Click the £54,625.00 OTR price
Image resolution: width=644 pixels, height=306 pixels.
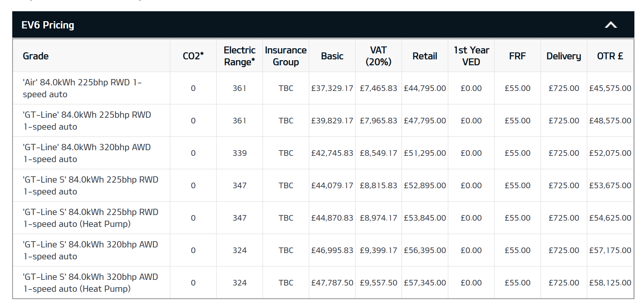[x=610, y=218]
